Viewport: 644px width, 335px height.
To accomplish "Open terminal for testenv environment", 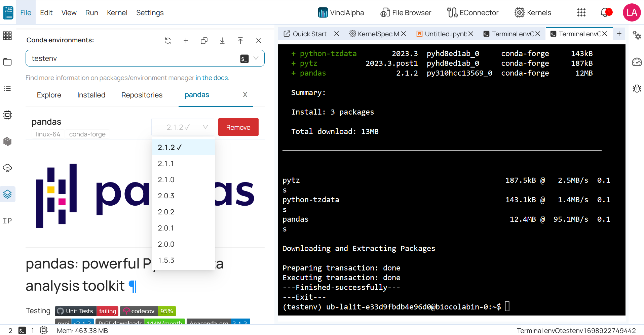I will 244,59.
